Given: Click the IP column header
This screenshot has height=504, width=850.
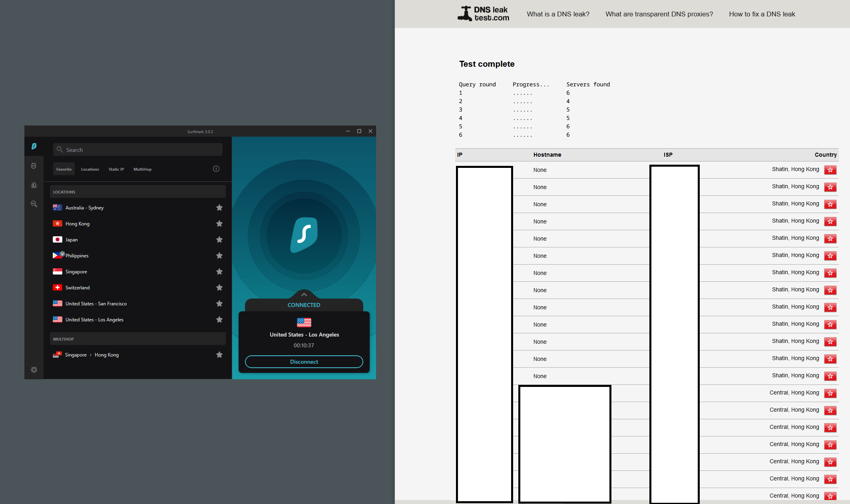Looking at the screenshot, I should coord(460,155).
